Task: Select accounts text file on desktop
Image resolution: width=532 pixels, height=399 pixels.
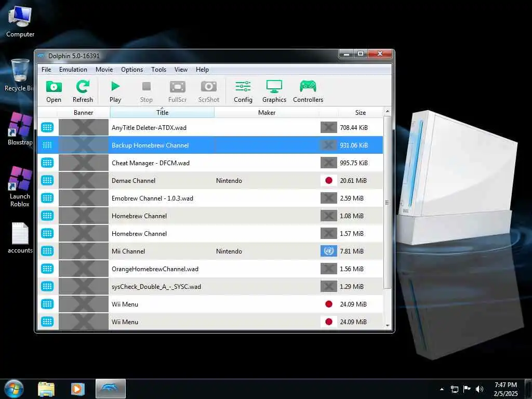Action: tap(20, 238)
